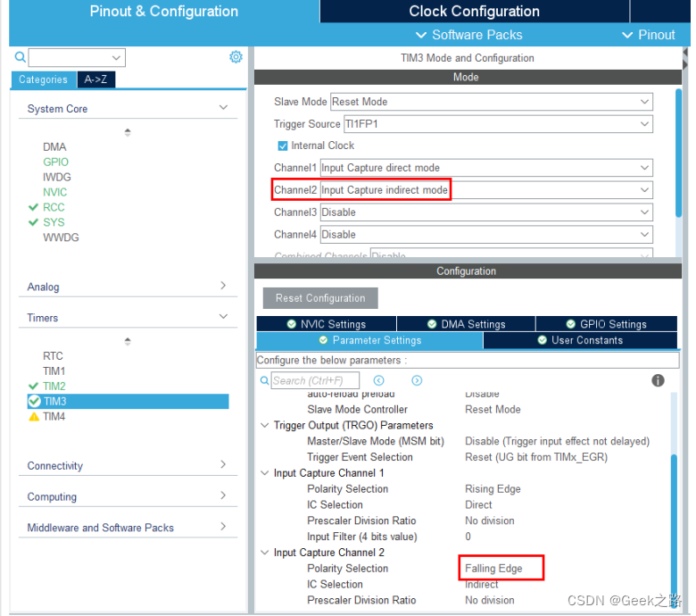This screenshot has width=696, height=616.
Task: Select TIM3 in Timers list
Action: click(x=128, y=402)
